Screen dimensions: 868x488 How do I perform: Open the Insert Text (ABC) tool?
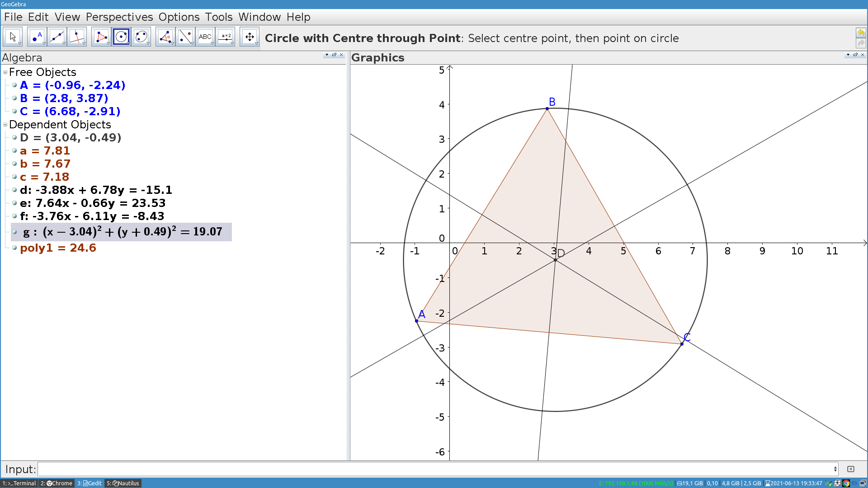(205, 36)
